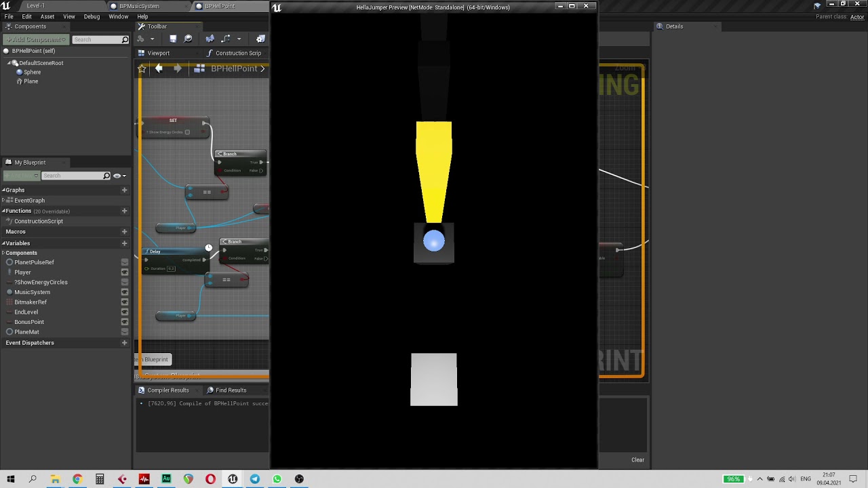This screenshot has width=868, height=488.
Task: Add a new variable with plus button
Action: tap(124, 243)
